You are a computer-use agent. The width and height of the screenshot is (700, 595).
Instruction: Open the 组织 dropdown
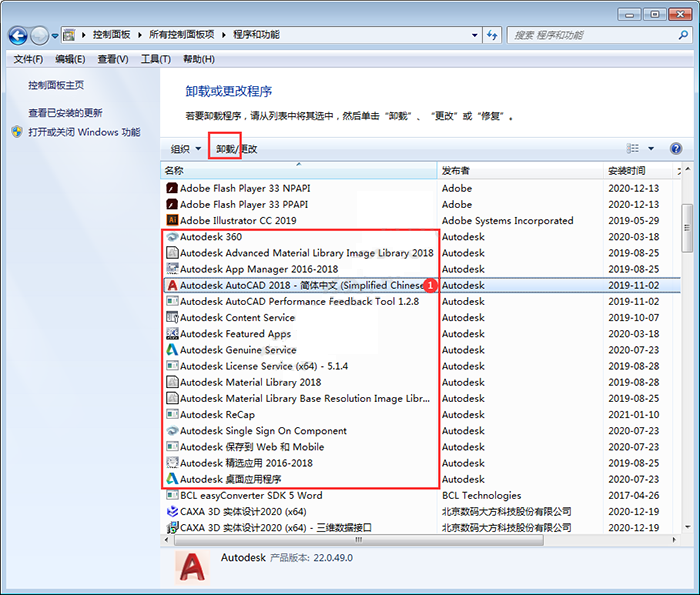tap(186, 149)
